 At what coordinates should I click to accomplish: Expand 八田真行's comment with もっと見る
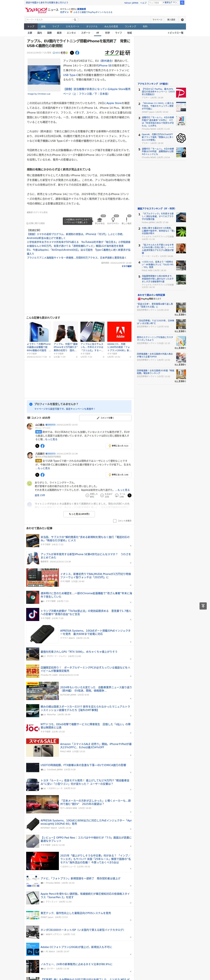44,468
